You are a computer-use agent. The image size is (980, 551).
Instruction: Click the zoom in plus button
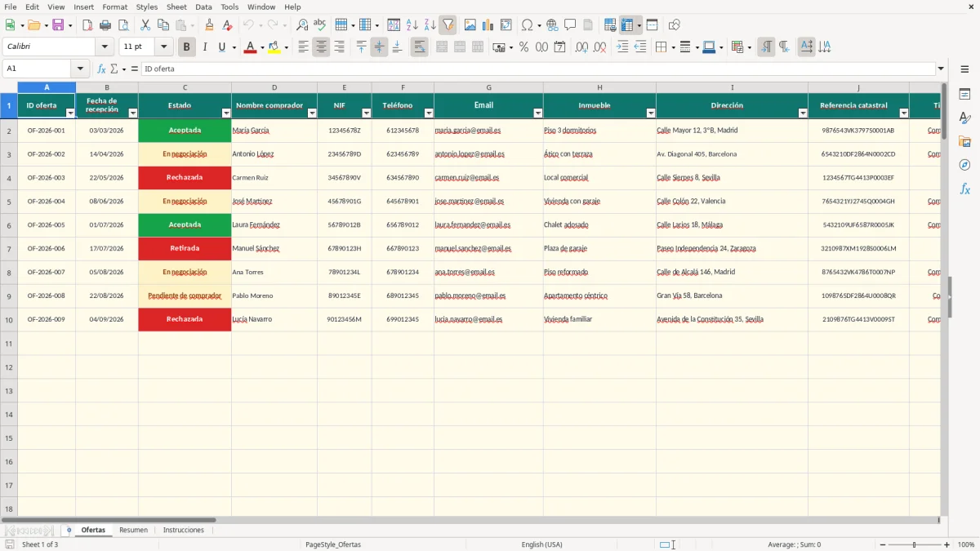click(x=947, y=544)
